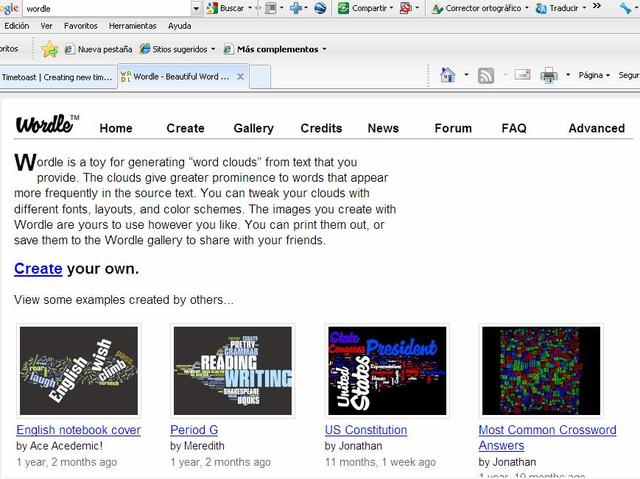Open News in Wordle navigation
This screenshot has height=479, width=640.
click(383, 128)
